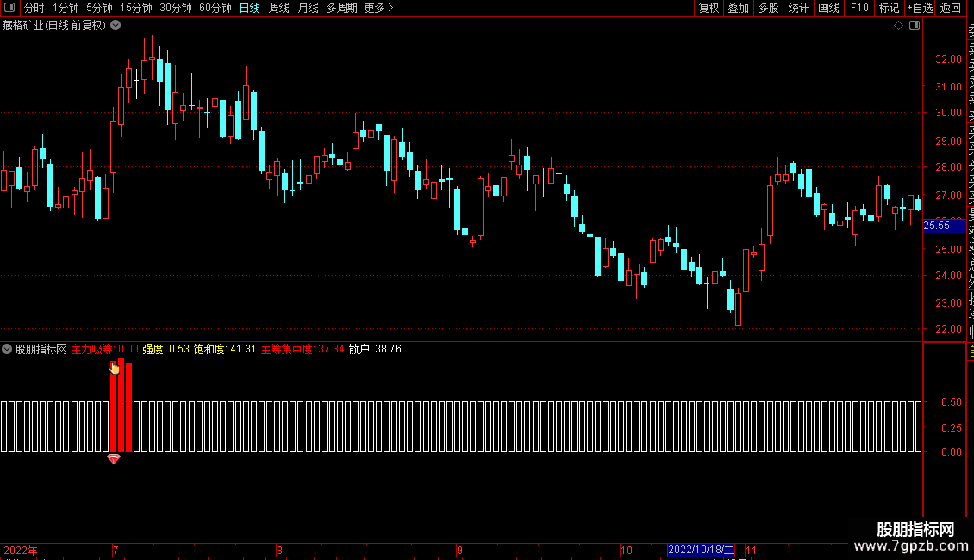Click the 2022/10/18 date marker
Screen dimensions: 974x560
[x=701, y=550]
